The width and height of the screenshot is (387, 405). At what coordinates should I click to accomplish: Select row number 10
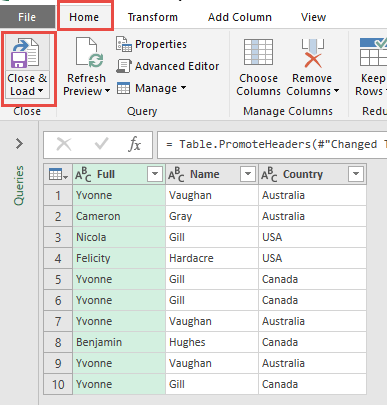coord(58,384)
